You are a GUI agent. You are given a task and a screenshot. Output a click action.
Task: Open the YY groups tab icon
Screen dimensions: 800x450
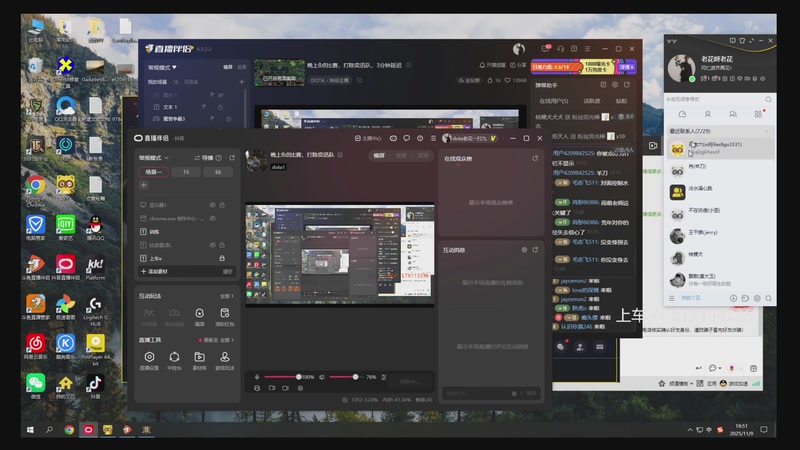point(733,114)
